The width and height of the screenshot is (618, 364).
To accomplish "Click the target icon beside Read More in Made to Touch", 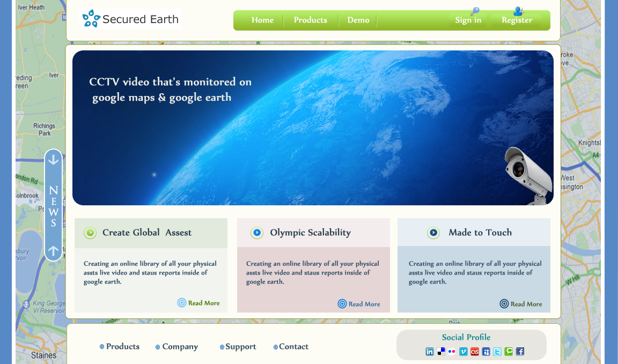I will [x=504, y=304].
